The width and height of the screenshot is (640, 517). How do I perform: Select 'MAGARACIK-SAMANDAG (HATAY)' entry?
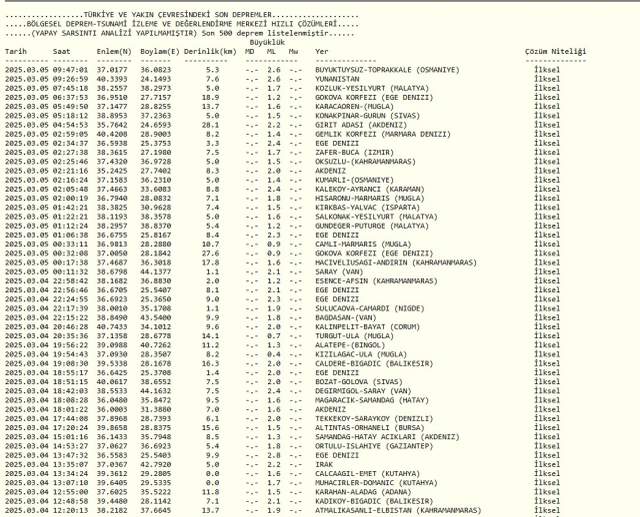pyautogui.click(x=372, y=400)
